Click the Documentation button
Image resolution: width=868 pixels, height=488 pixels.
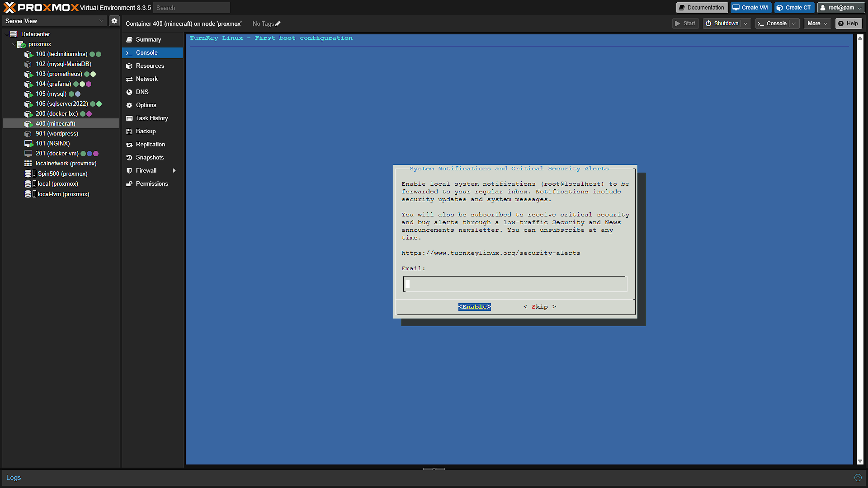(702, 8)
